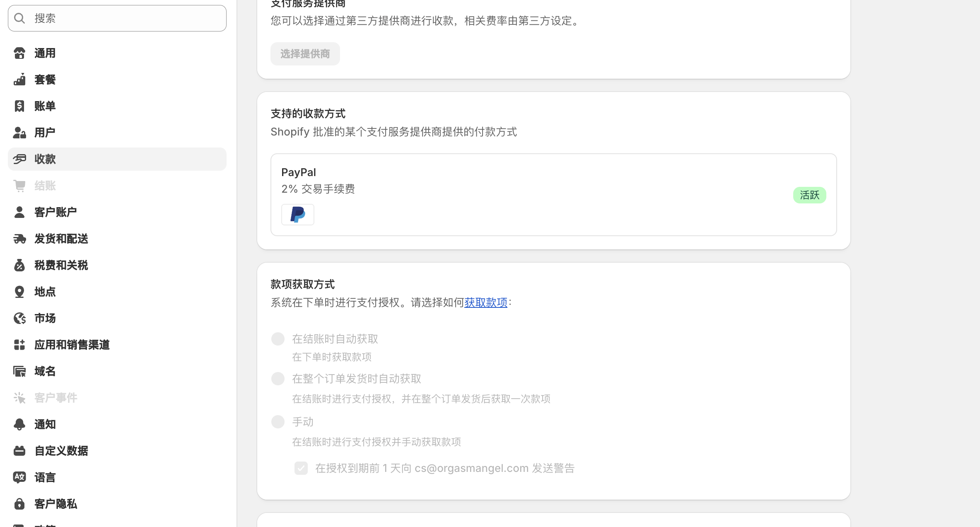Click the 搜索 settings search field
980x527 pixels.
click(x=117, y=18)
